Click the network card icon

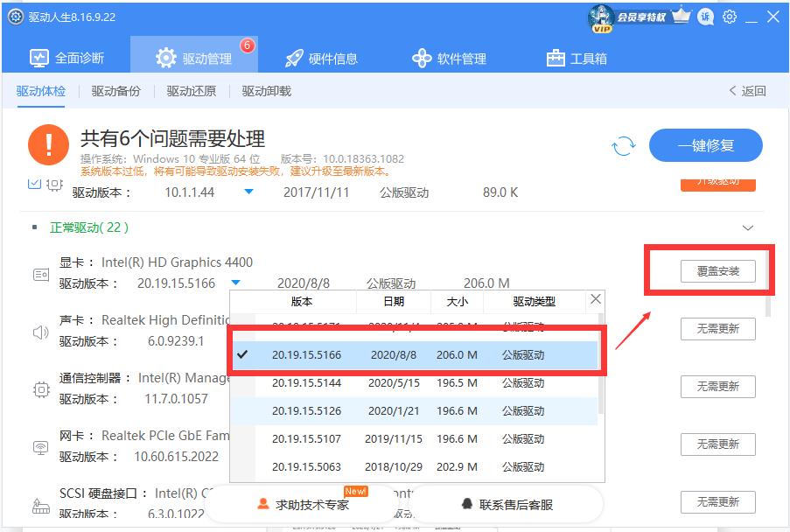[41, 447]
